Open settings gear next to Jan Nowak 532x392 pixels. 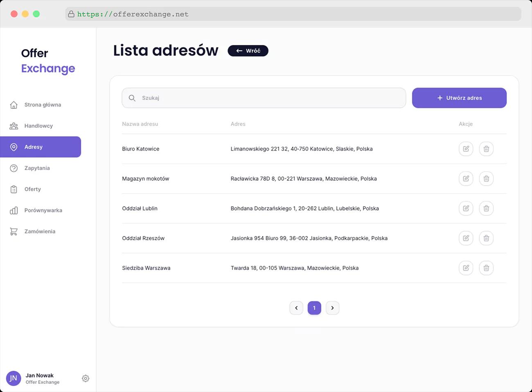86,378
